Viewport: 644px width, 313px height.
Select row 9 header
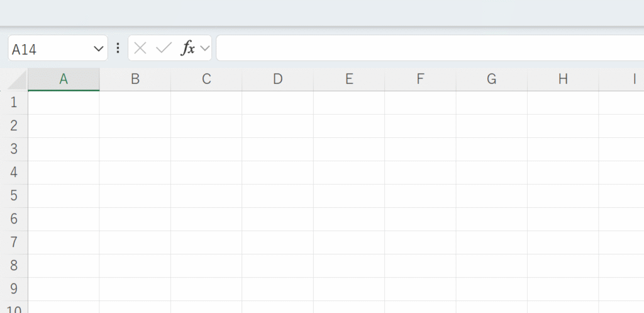(14, 289)
